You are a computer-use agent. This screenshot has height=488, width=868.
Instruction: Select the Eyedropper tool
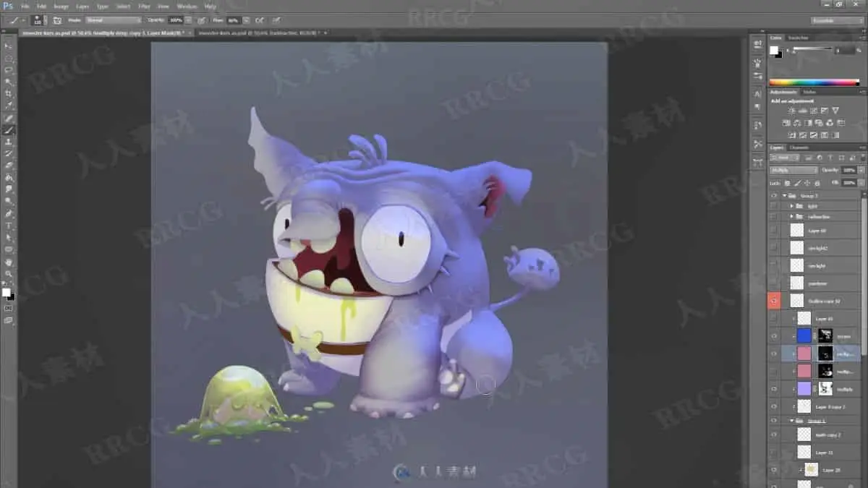coord(9,106)
